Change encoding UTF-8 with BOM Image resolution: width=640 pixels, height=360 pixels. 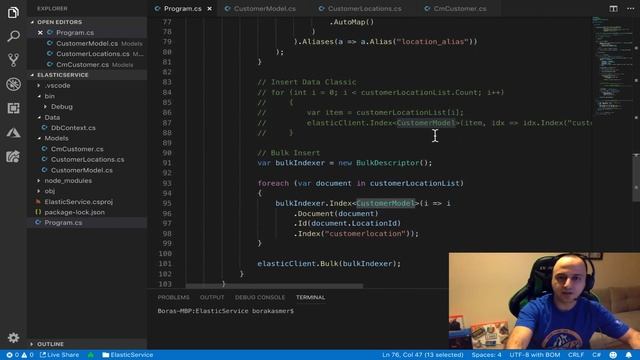(535, 355)
